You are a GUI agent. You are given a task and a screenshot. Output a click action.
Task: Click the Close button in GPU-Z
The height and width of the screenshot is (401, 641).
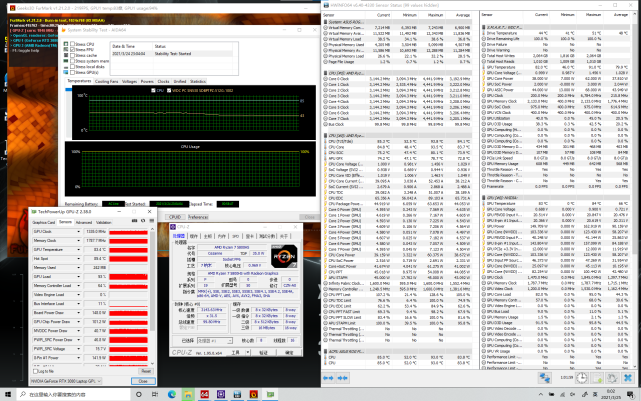[145, 381]
